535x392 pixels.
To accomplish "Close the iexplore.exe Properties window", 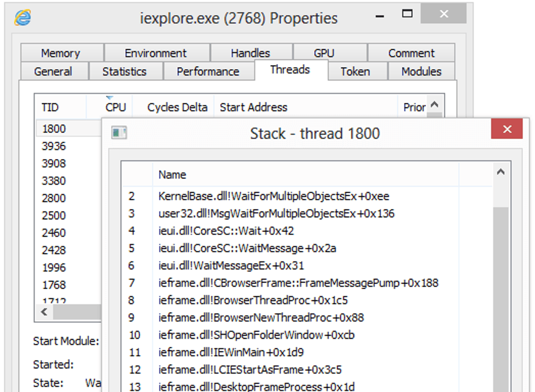I will (443, 14).
